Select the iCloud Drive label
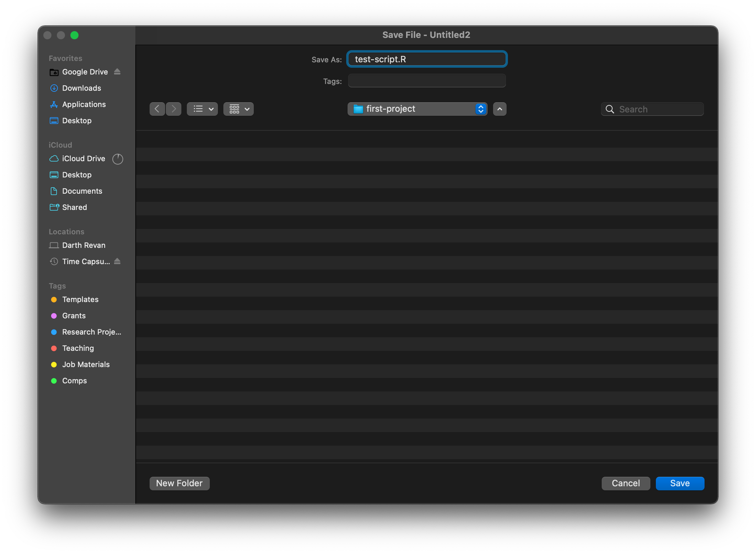Image resolution: width=756 pixels, height=554 pixels. point(84,158)
